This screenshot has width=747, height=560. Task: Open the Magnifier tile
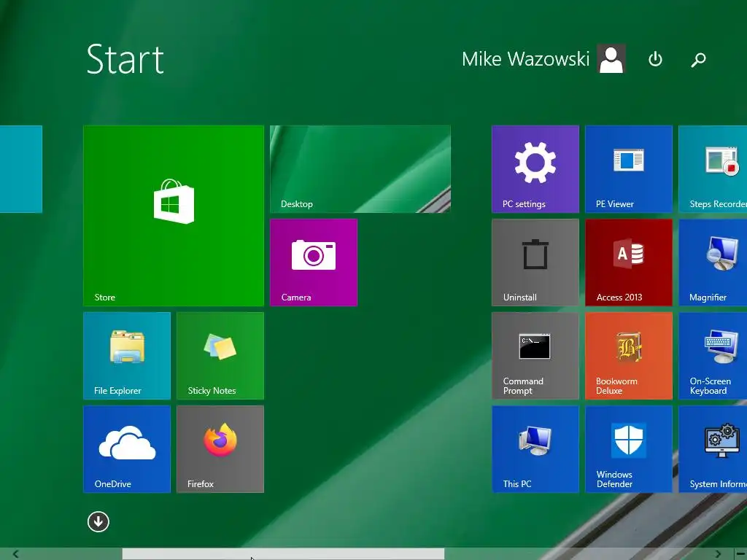tap(713, 262)
